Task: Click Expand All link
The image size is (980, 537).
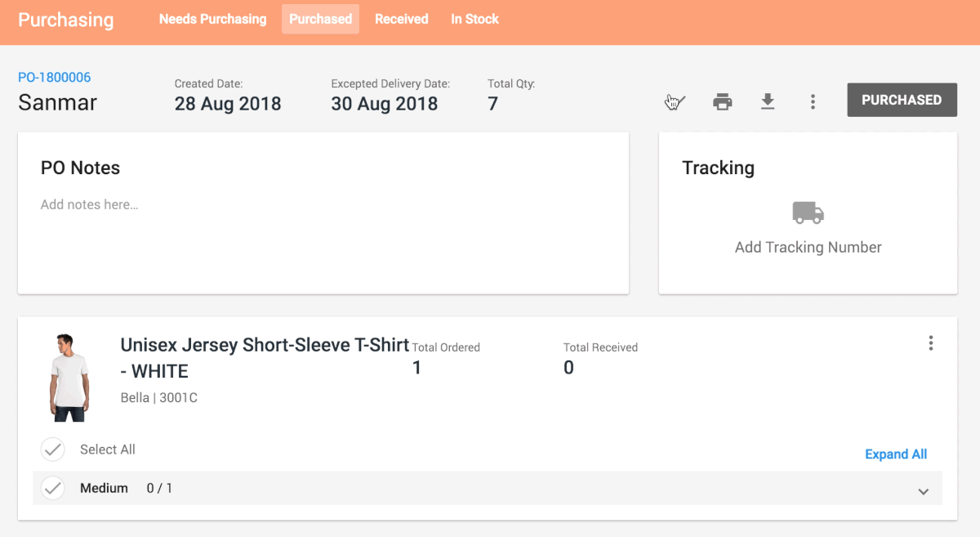Action: (896, 454)
